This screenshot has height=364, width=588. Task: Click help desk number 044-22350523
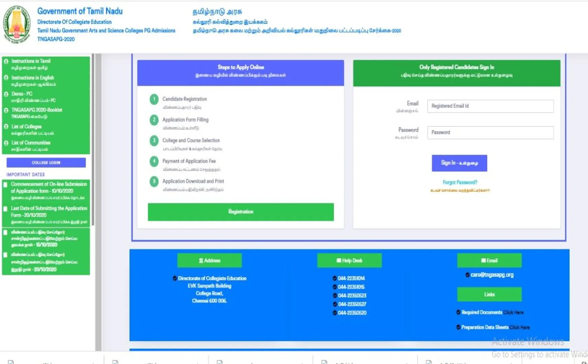tap(352, 296)
